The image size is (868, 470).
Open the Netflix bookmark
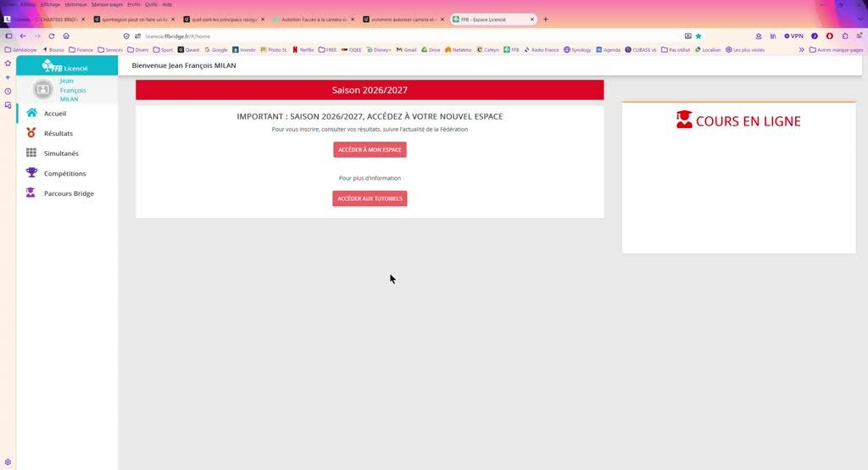click(x=303, y=50)
